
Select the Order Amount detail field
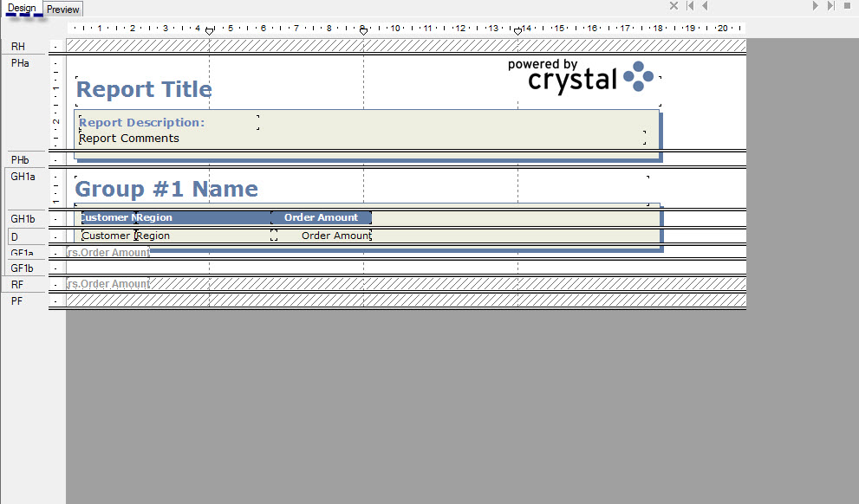(x=338, y=235)
